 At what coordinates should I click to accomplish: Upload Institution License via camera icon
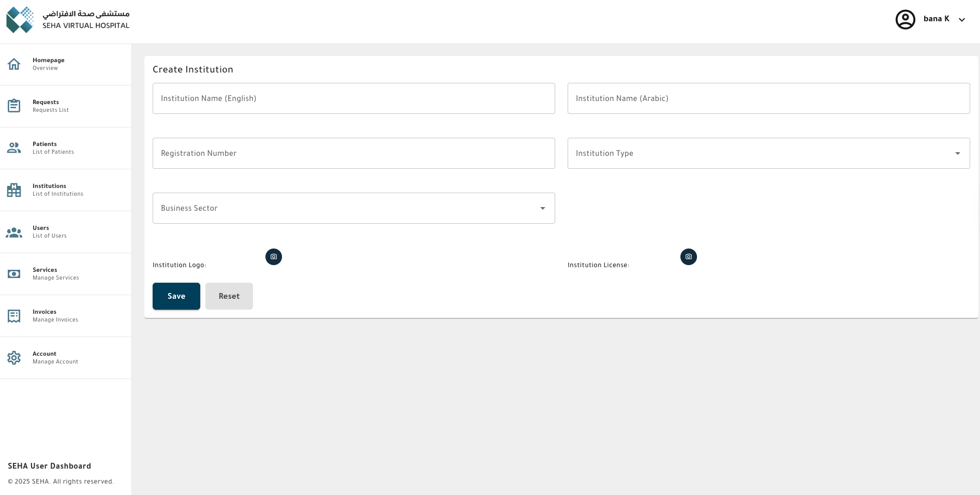[x=688, y=257]
